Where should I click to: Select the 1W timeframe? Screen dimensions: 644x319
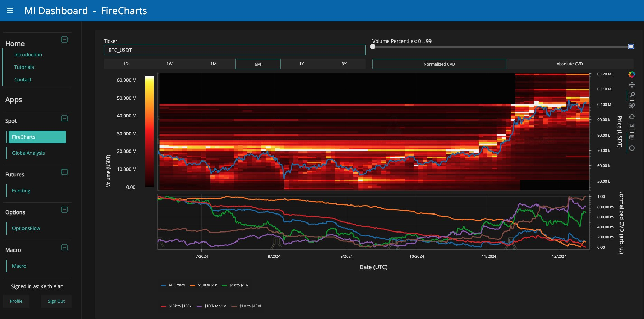coord(169,64)
